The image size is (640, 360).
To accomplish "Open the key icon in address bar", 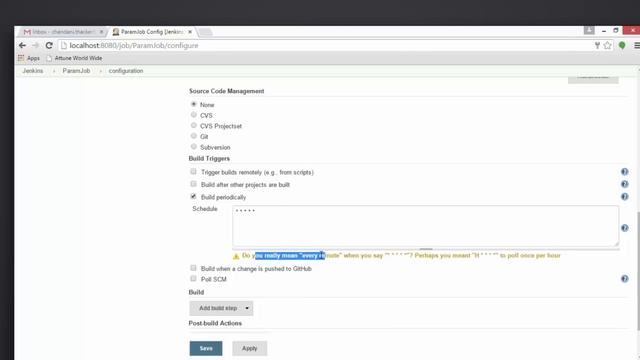I will pos(597,45).
